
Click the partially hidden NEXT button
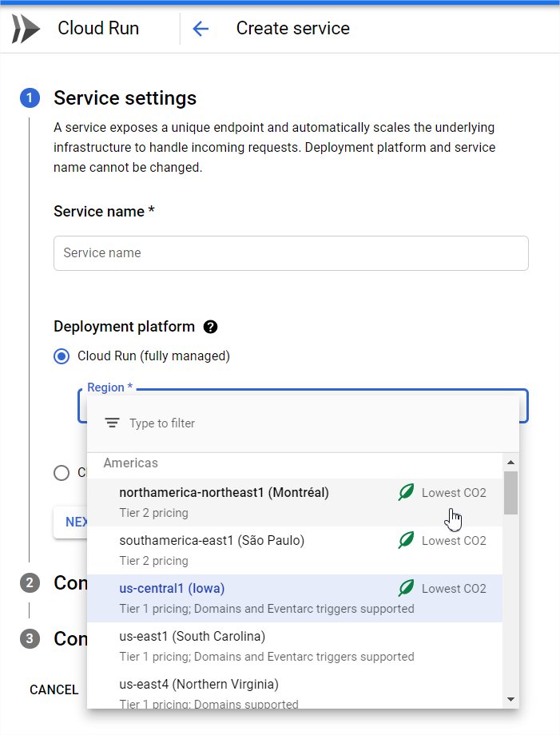click(x=71, y=522)
